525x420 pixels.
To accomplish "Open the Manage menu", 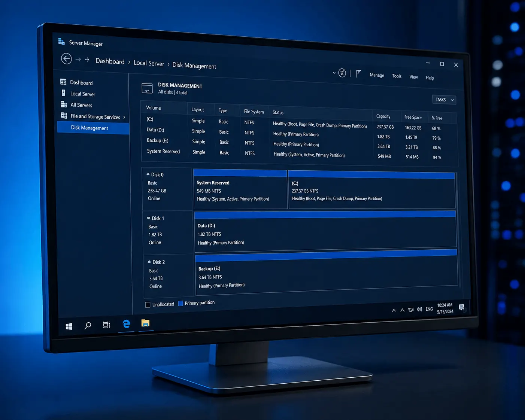I will [x=377, y=75].
